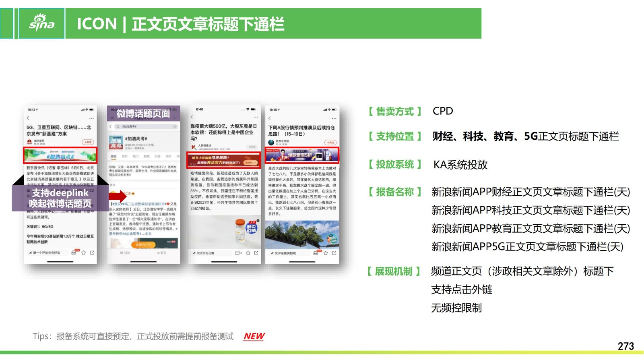The width and height of the screenshot is (644, 362).
Task: Click the 5G article headline ending 北京发布"新基建"方案
Action: (59, 130)
